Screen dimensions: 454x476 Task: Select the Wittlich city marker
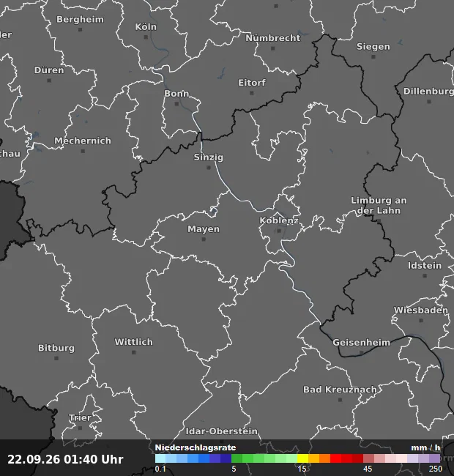click(x=134, y=352)
